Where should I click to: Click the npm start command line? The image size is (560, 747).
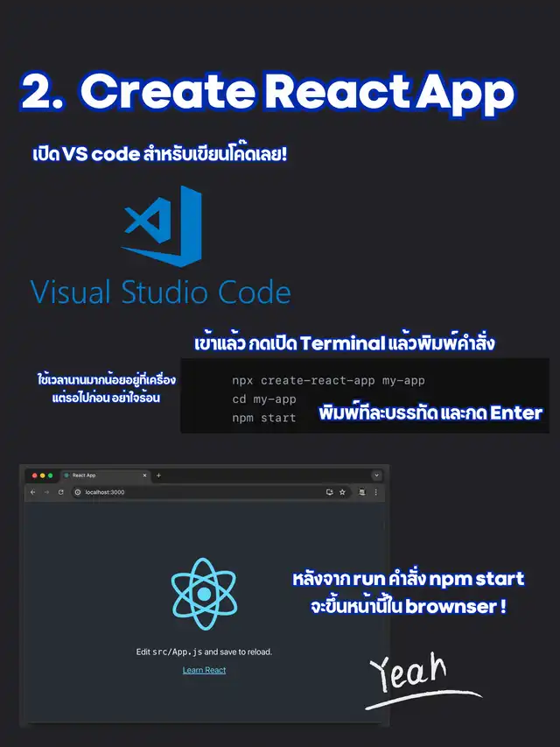pyautogui.click(x=264, y=418)
